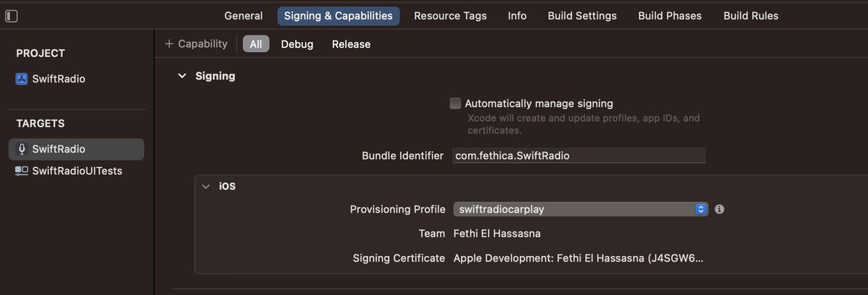The width and height of the screenshot is (868, 295).
Task: Select the All configuration filter
Action: [256, 44]
